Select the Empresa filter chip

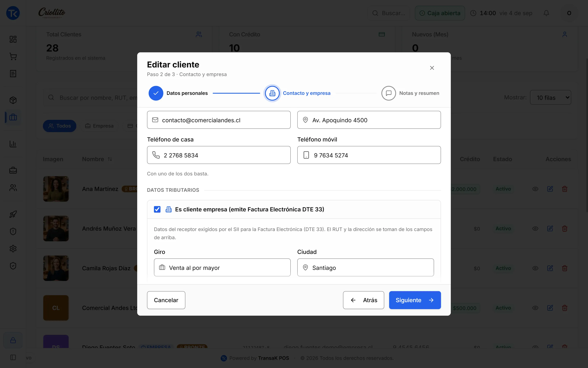point(99,126)
